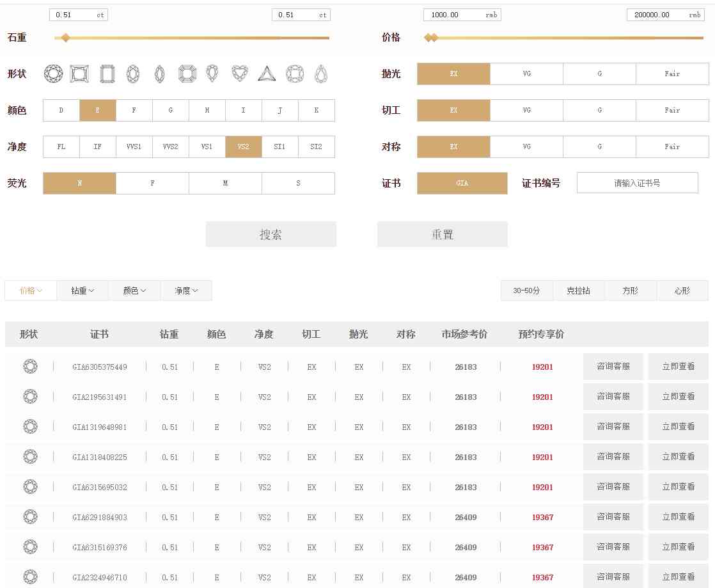Click the 证书编号 certificate number input field
The width and height of the screenshot is (715, 588).
637,183
